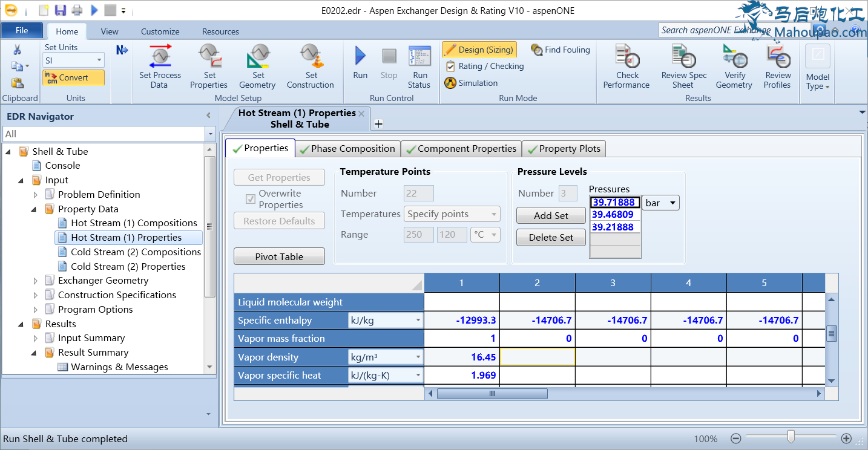Click the New file icon in quick access toolbar
Screen dimensions: 868x450
coord(44,10)
